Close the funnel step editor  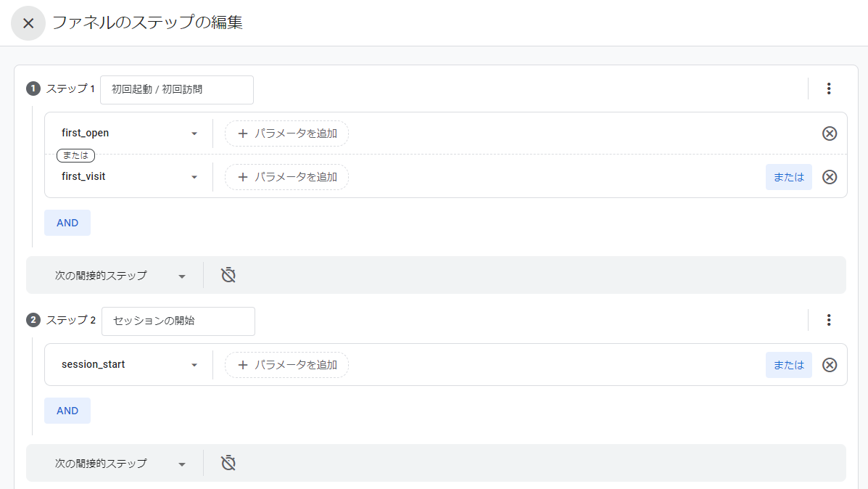[x=28, y=23]
